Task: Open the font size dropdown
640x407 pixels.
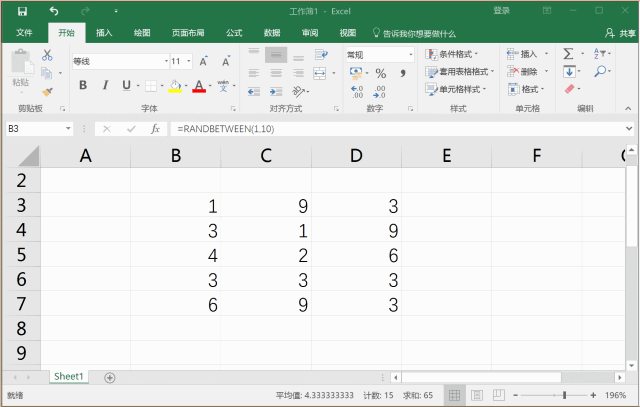Action: [189, 61]
